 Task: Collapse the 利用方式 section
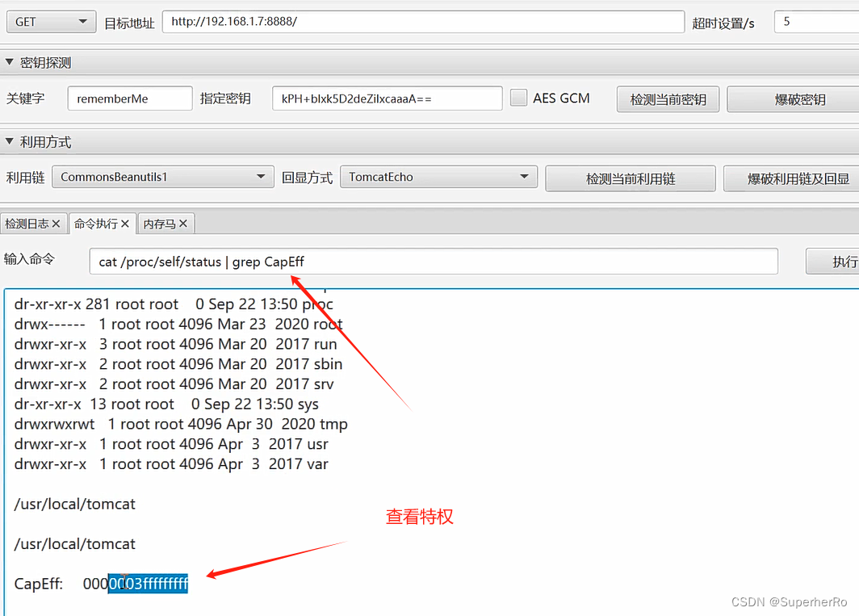(10, 142)
